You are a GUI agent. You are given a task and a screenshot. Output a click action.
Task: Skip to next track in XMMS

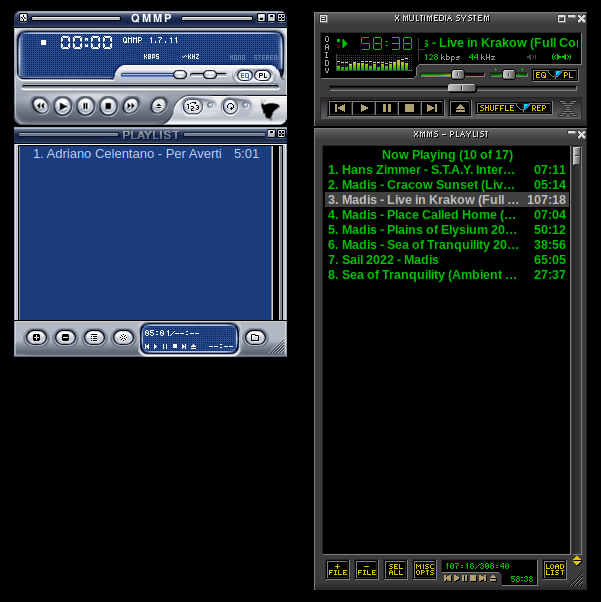432,108
